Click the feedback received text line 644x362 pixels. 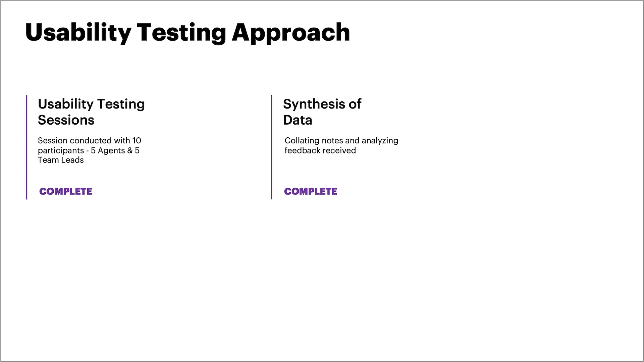point(320,150)
